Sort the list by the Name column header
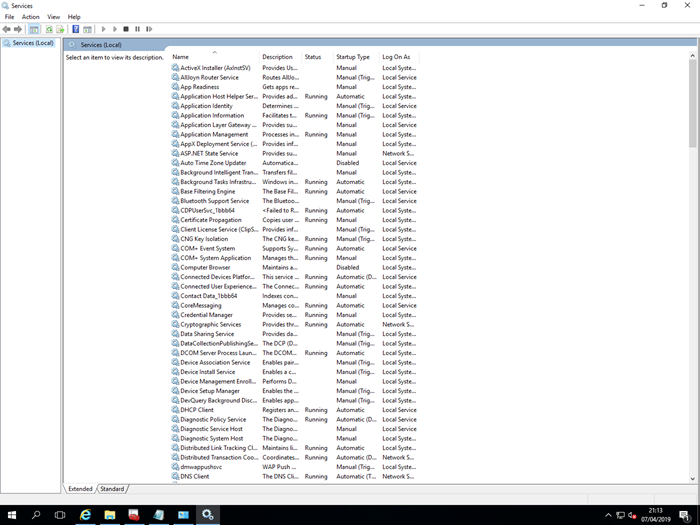This screenshot has width=700, height=525. tap(181, 57)
